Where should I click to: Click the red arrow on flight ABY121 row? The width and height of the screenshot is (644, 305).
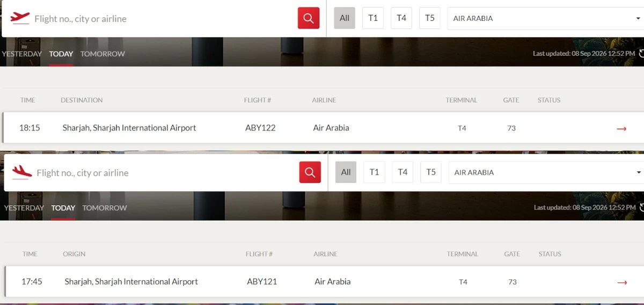[x=622, y=282]
